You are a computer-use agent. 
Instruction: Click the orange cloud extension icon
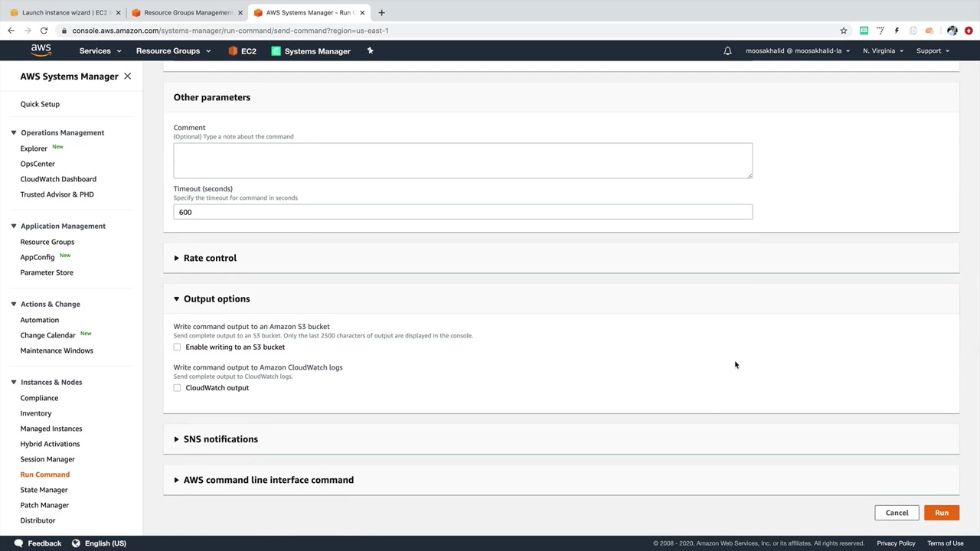point(929,31)
